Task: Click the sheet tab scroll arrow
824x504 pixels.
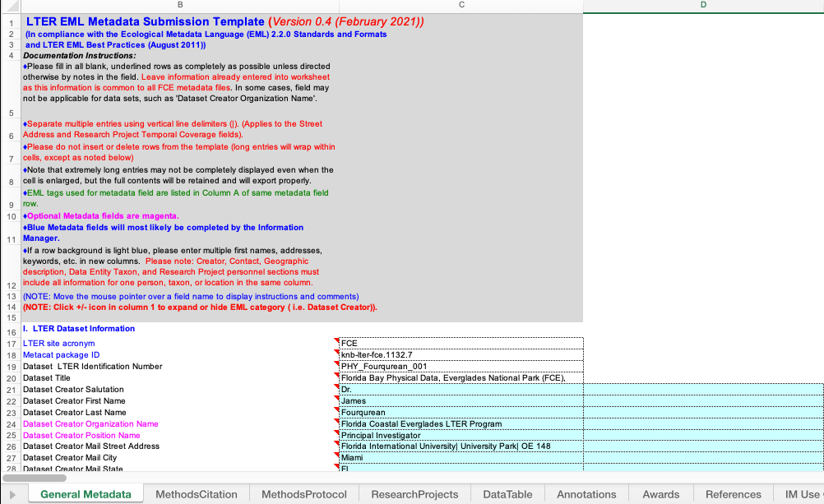Action: click(x=12, y=494)
